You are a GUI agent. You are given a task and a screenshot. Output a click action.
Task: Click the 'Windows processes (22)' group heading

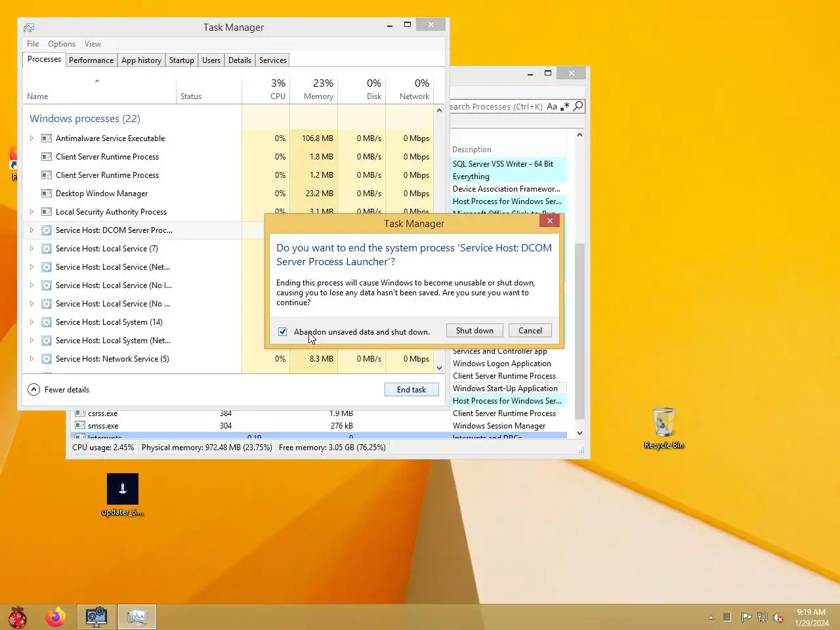tap(85, 119)
